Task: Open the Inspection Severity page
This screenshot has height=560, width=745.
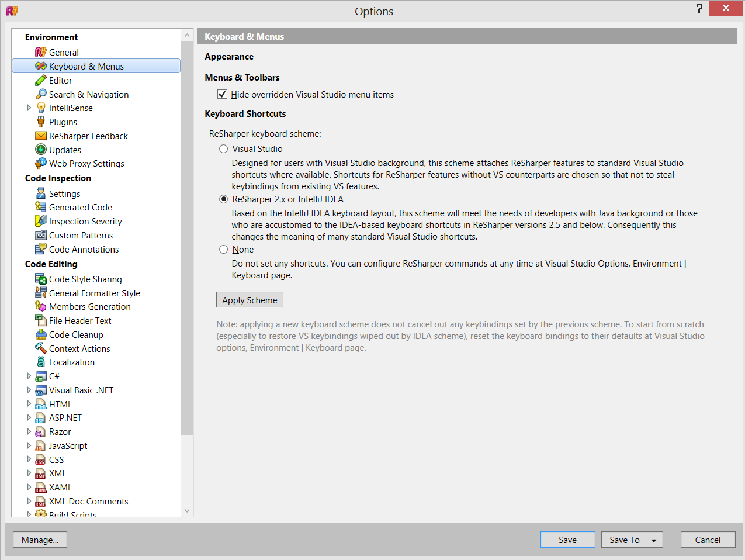Action: pyautogui.click(x=85, y=221)
